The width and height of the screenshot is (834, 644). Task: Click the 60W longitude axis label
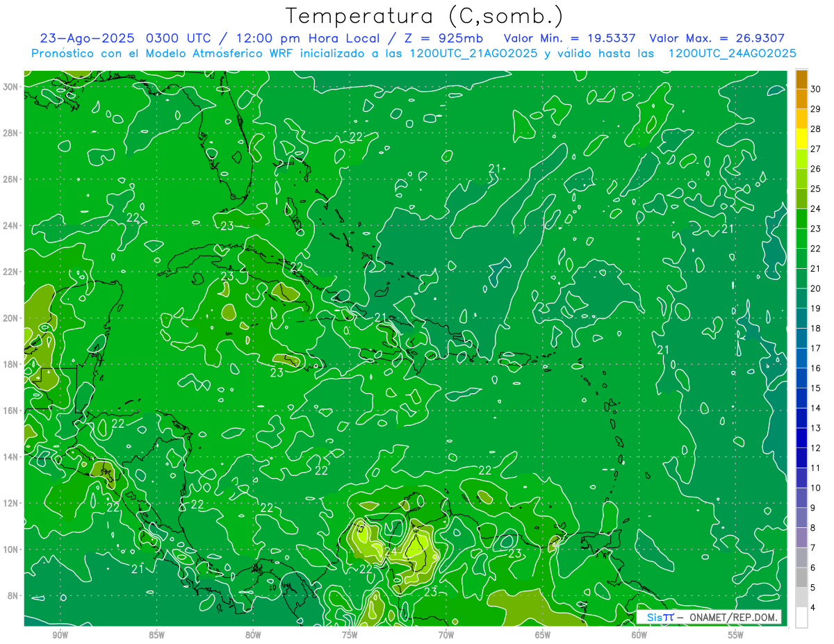tap(639, 635)
